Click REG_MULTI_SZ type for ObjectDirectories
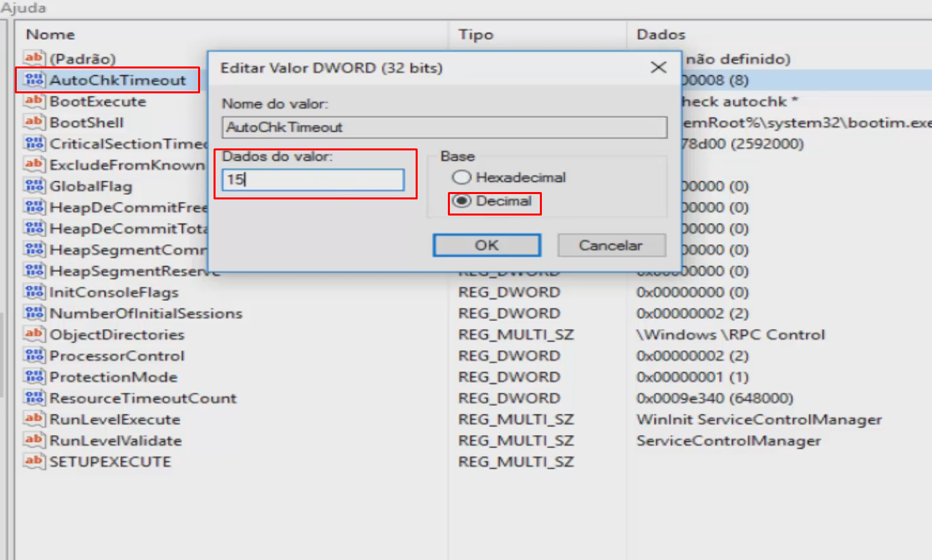Viewport: 932px width, 560px height. [x=516, y=334]
